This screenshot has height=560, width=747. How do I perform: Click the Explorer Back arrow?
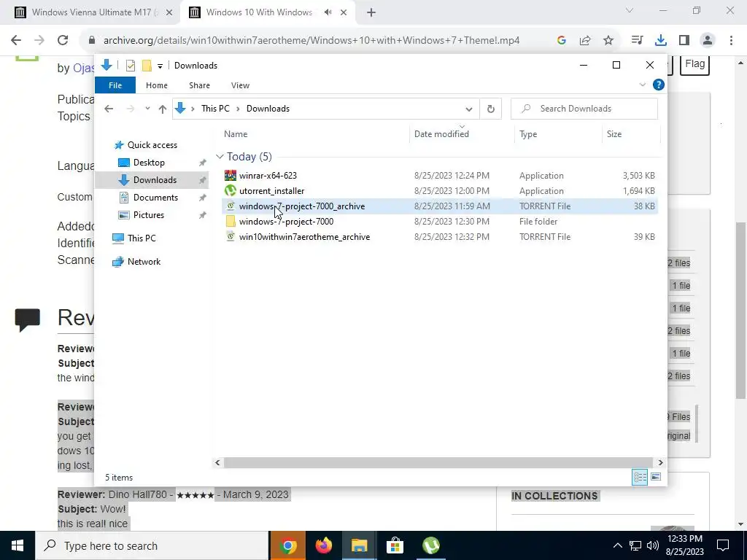tap(109, 109)
